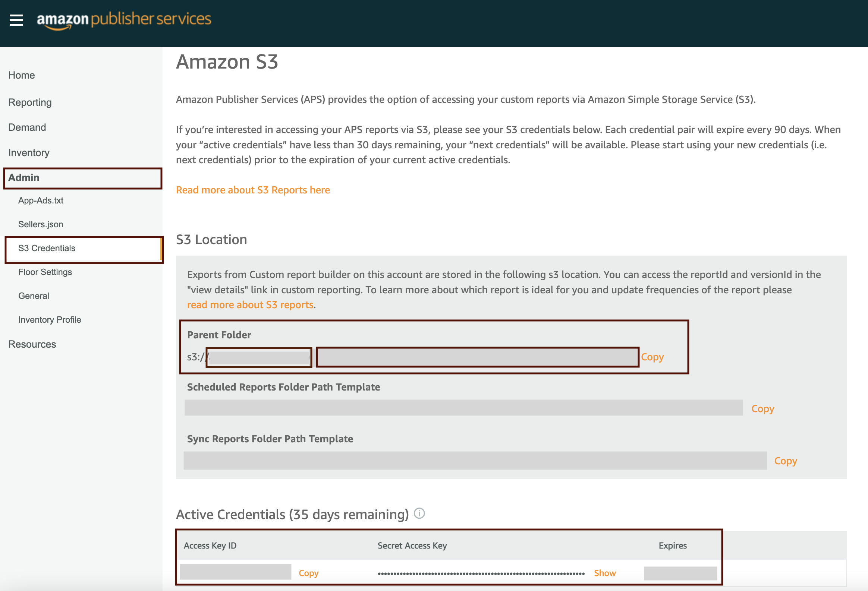Select App-Ads.txt under Admin
868x591 pixels.
[40, 200]
